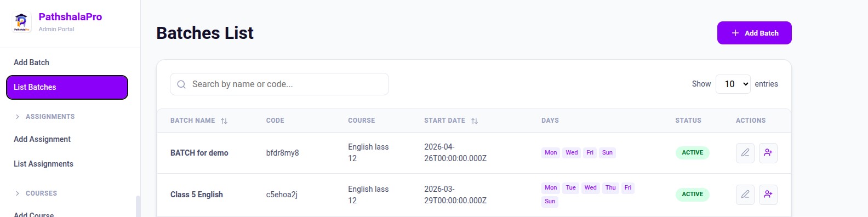Click the Code column header
868x217 pixels.
coord(275,121)
